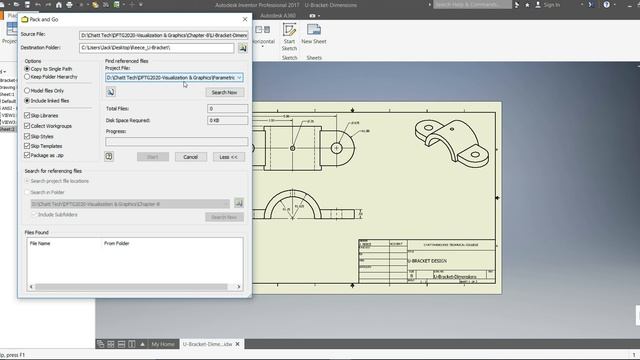This screenshot has width=640, height=360.
Task: Click Search Help & Commands box
Action: click(472, 4)
